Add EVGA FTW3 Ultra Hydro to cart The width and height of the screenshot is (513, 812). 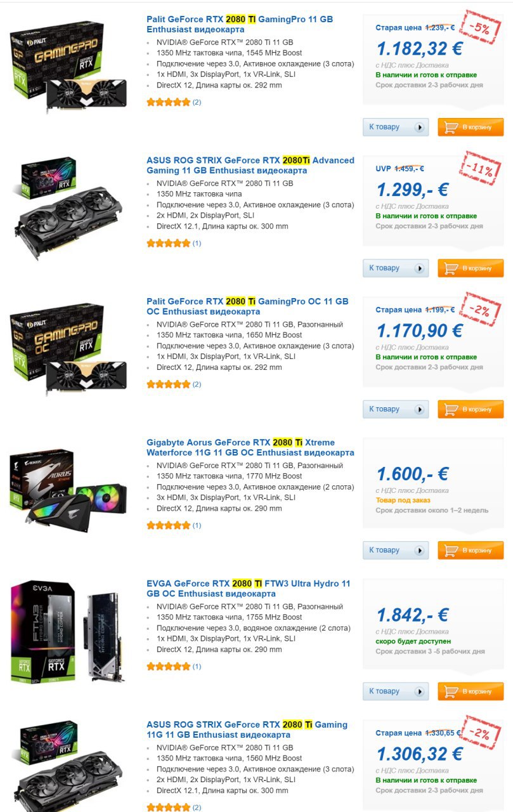coord(471,691)
